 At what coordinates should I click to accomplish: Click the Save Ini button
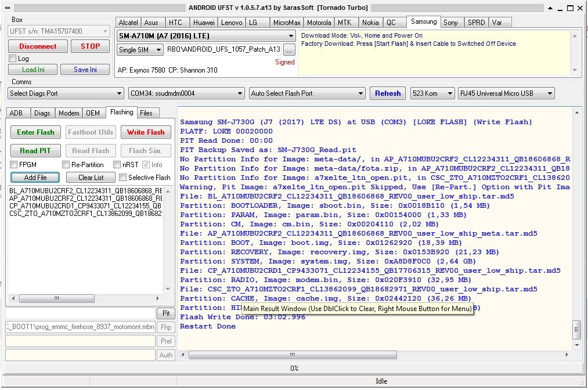tap(85, 70)
